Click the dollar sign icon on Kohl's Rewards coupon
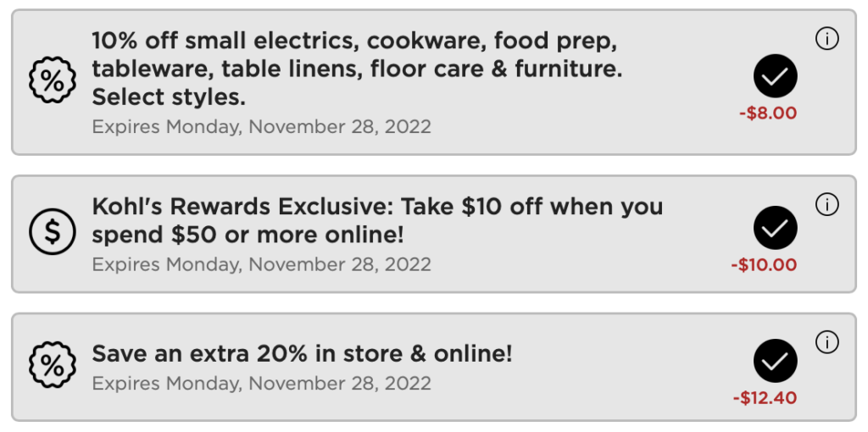 52,232
